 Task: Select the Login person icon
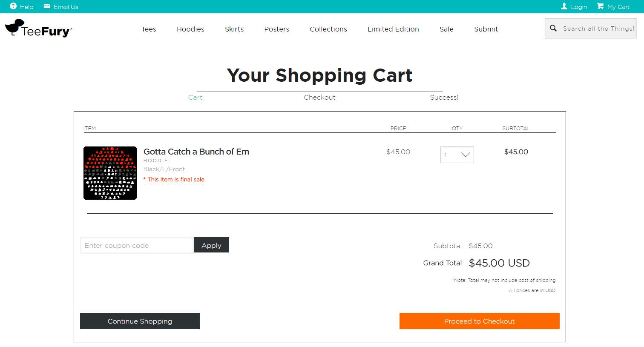[564, 6]
